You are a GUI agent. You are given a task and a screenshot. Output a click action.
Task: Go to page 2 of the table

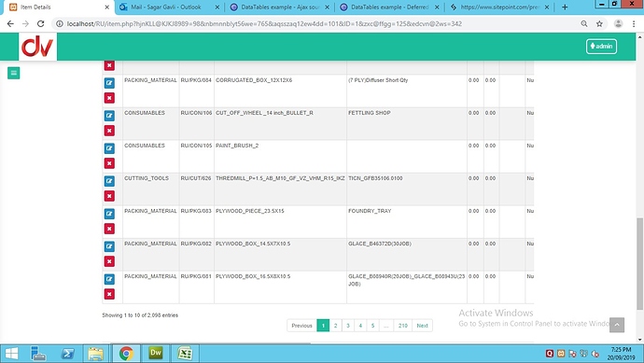(336, 326)
